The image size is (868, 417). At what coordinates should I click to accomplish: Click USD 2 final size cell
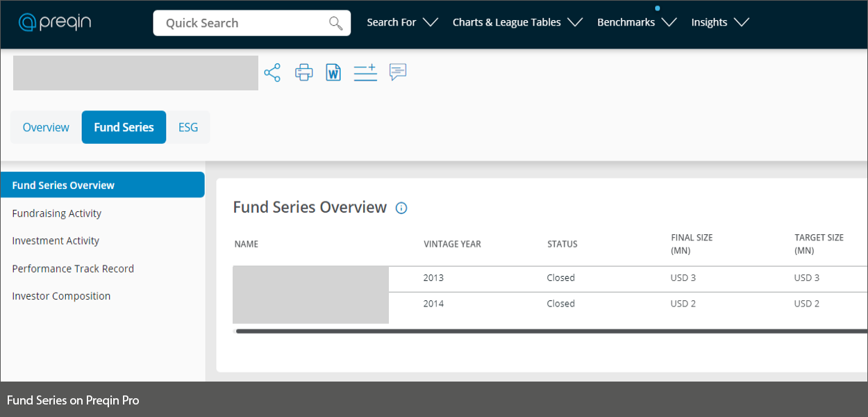683,304
